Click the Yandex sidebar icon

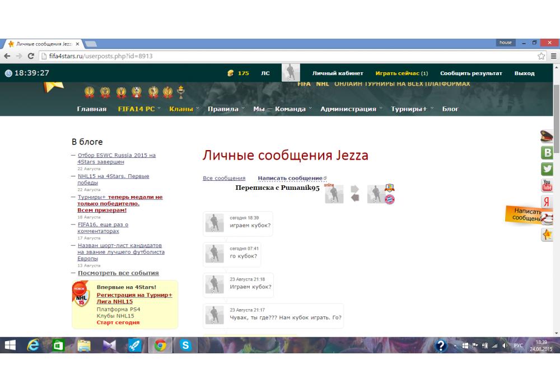point(547,202)
